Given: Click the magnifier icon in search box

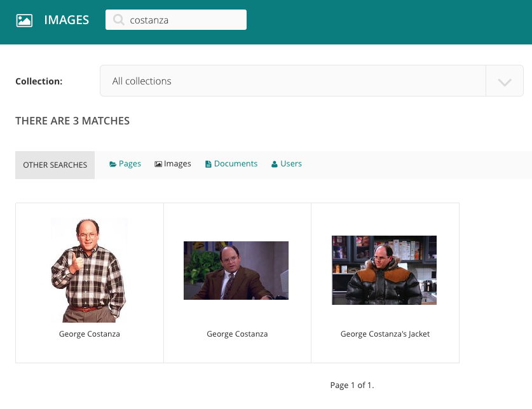Looking at the screenshot, I should [118, 20].
